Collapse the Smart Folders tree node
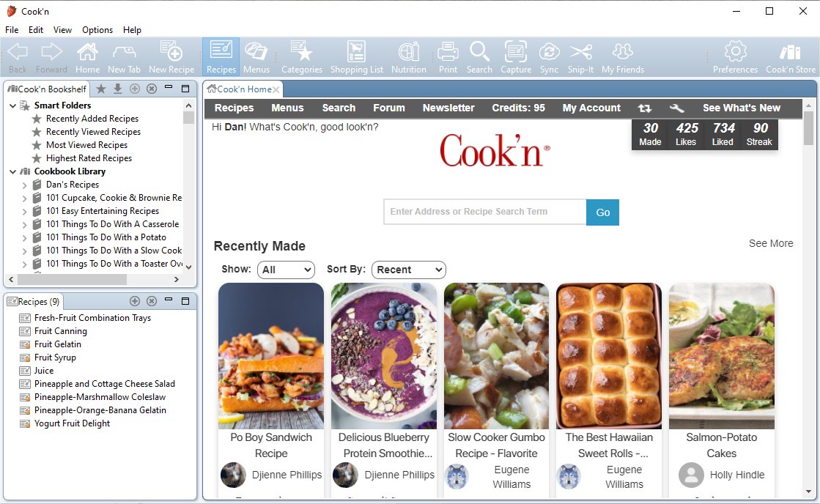Viewport: 820px width, 504px height. 13,105
